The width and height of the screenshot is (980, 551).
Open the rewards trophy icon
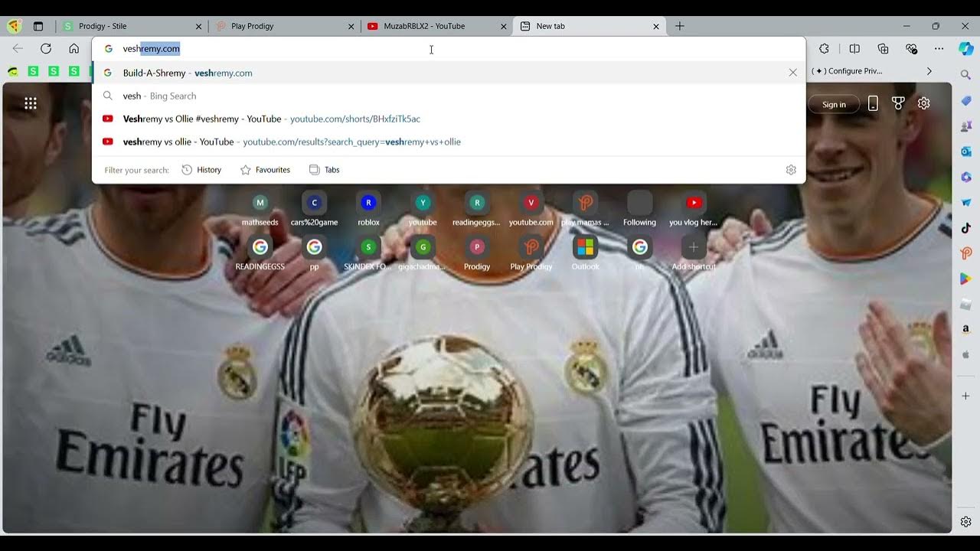click(899, 104)
